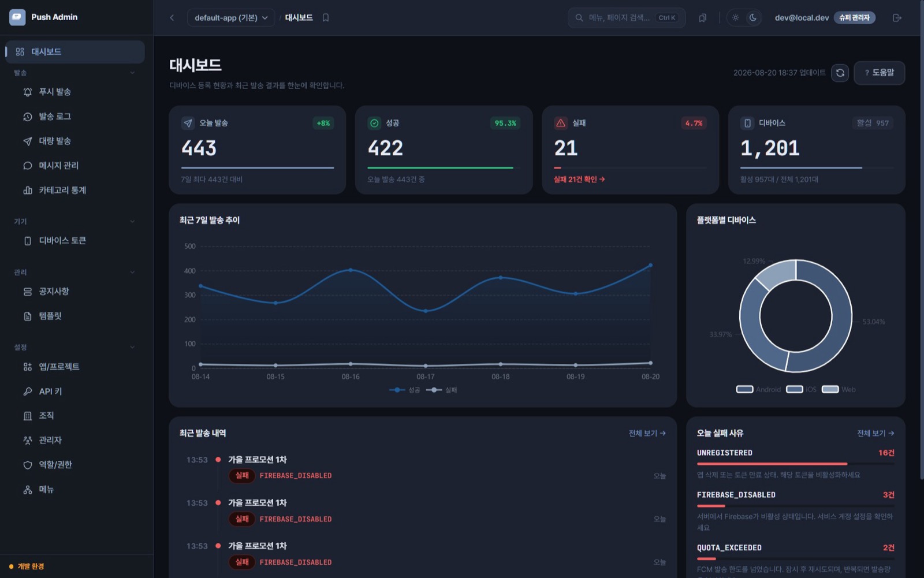Screen dimensions: 924x578
Task: Click the paper plane icon on 오늘 발송 card
Action: click(x=188, y=123)
